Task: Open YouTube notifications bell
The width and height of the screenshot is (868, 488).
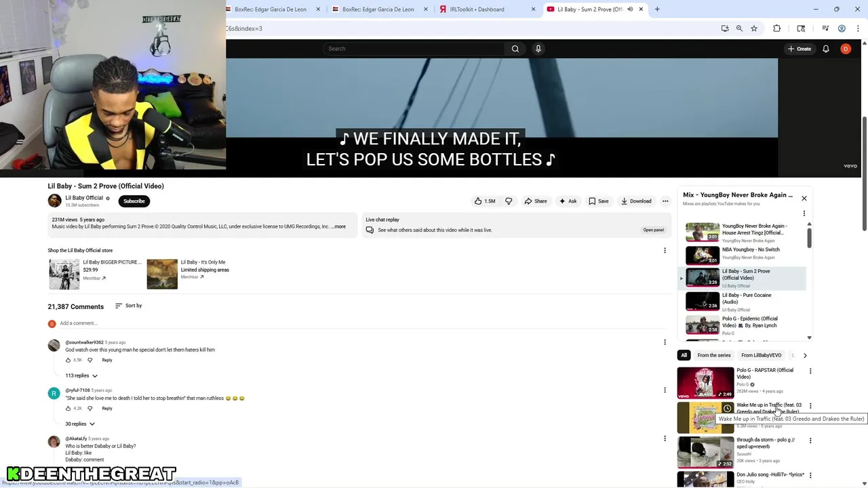Action: coord(826,49)
